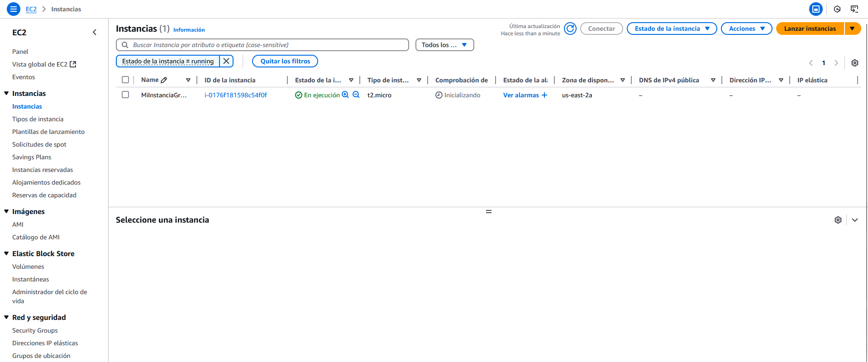Open the hamburger navigation menu
The width and height of the screenshot is (868, 362).
(14, 9)
